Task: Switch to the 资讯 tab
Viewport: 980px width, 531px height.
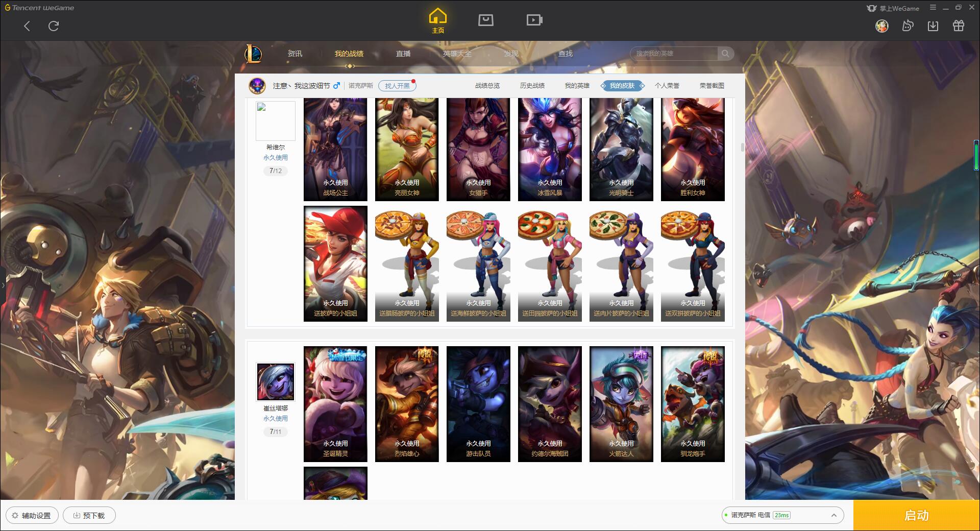Action: 295,54
